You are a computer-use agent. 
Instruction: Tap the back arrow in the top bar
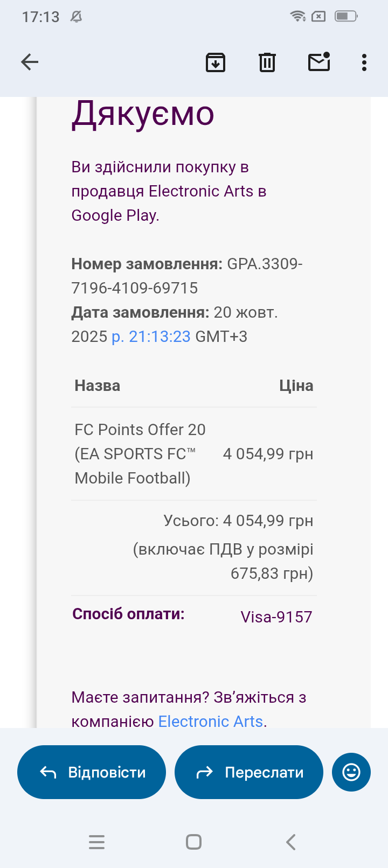point(30,62)
